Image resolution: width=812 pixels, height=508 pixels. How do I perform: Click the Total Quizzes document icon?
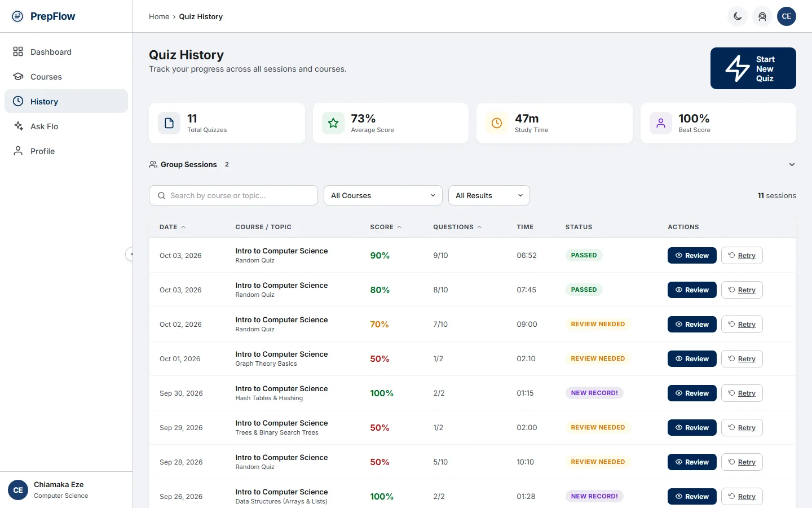(169, 123)
